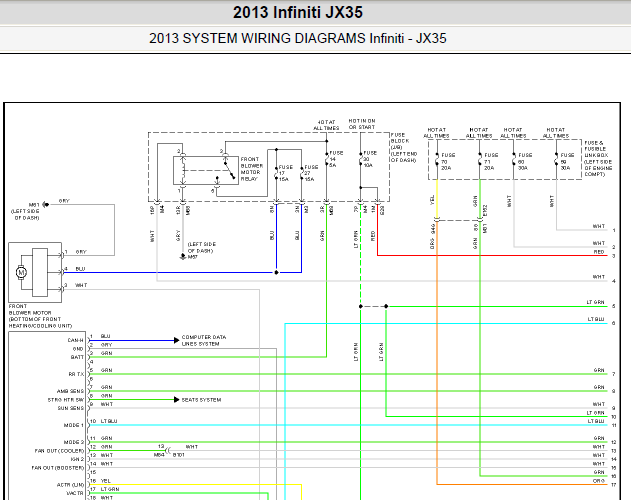
Task: Click the relay coil symbol inside the blower relay
Action: click(x=183, y=171)
